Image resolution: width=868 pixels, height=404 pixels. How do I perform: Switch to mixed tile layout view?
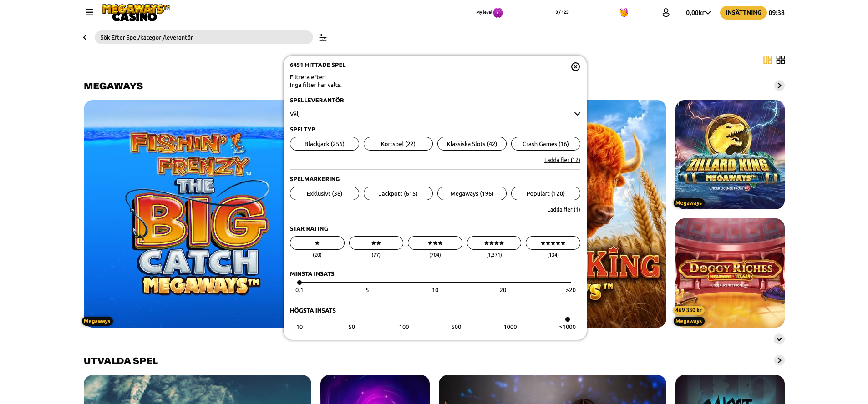(767, 60)
